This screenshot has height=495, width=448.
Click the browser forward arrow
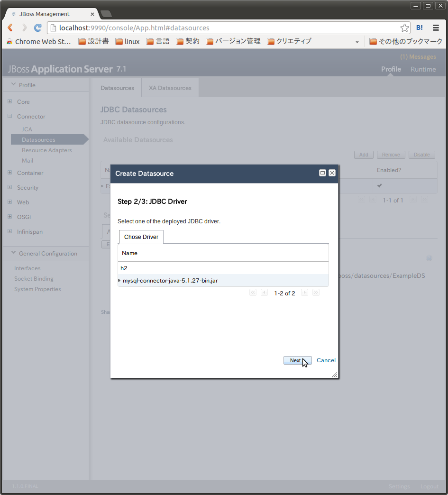tap(24, 28)
